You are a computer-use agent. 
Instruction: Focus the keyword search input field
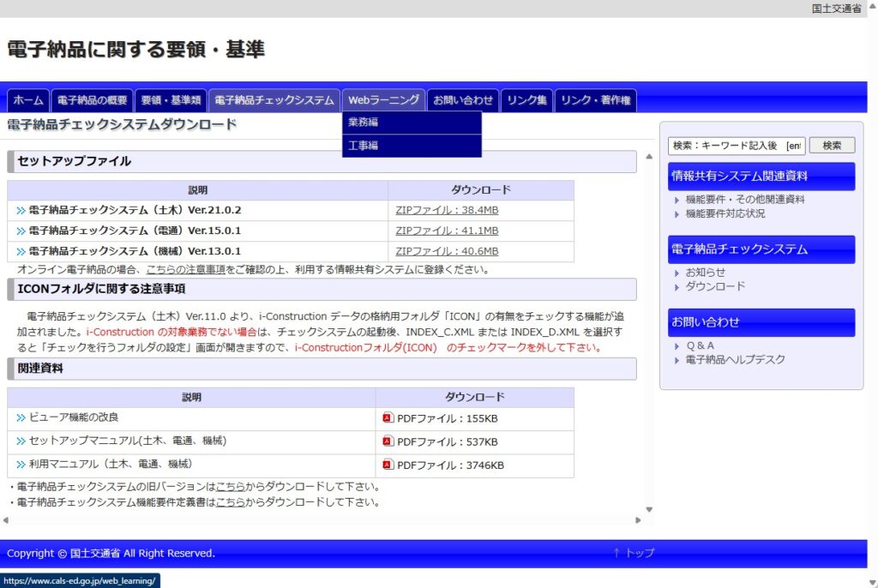pyautogui.click(x=737, y=146)
